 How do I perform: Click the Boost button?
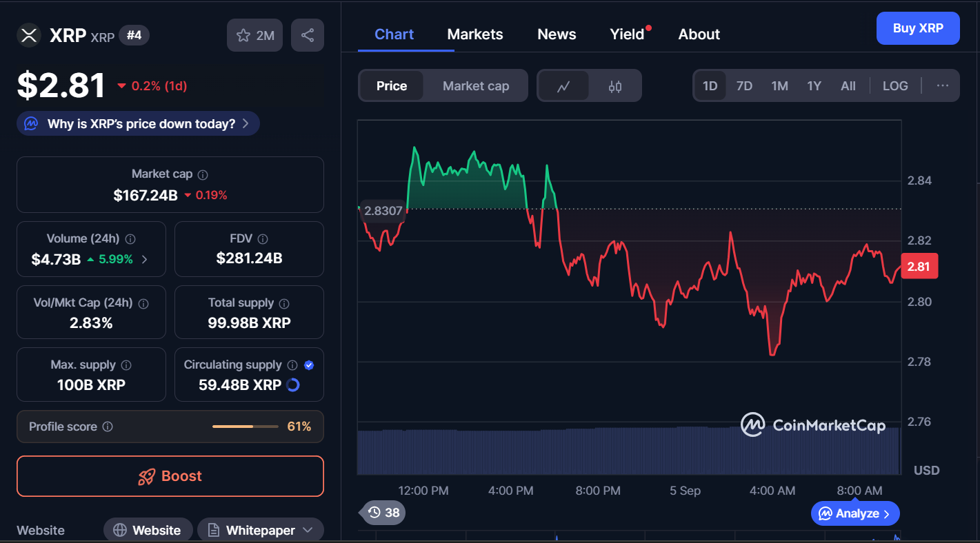(170, 476)
